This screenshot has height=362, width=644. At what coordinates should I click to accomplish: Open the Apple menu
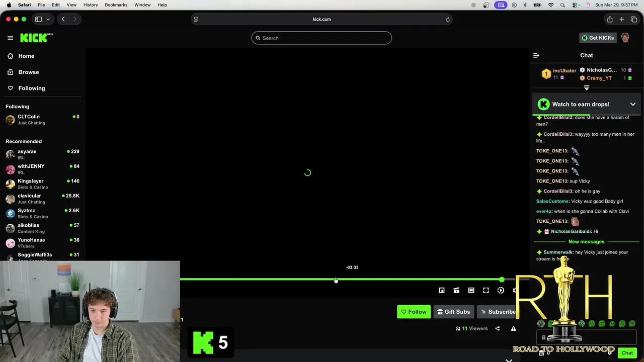pyautogui.click(x=9, y=5)
